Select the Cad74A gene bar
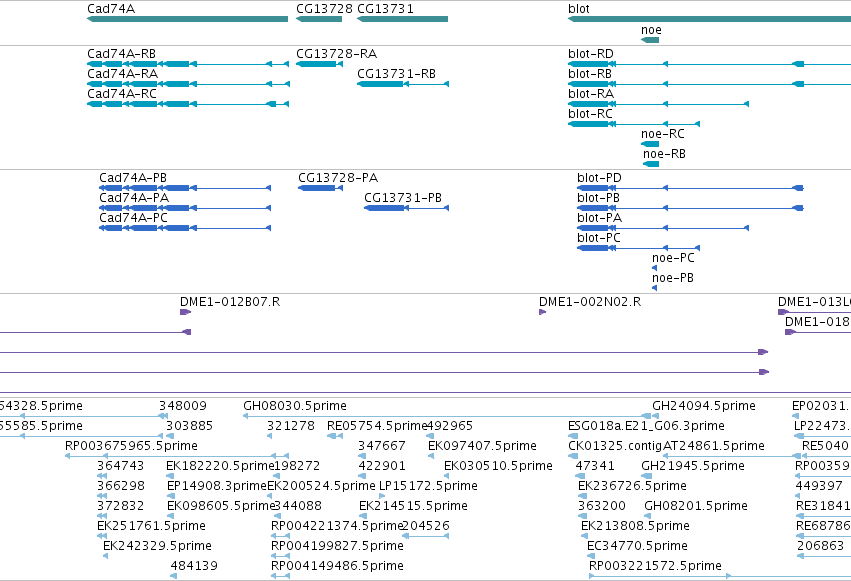The height and width of the screenshot is (581, 851). (x=187, y=19)
